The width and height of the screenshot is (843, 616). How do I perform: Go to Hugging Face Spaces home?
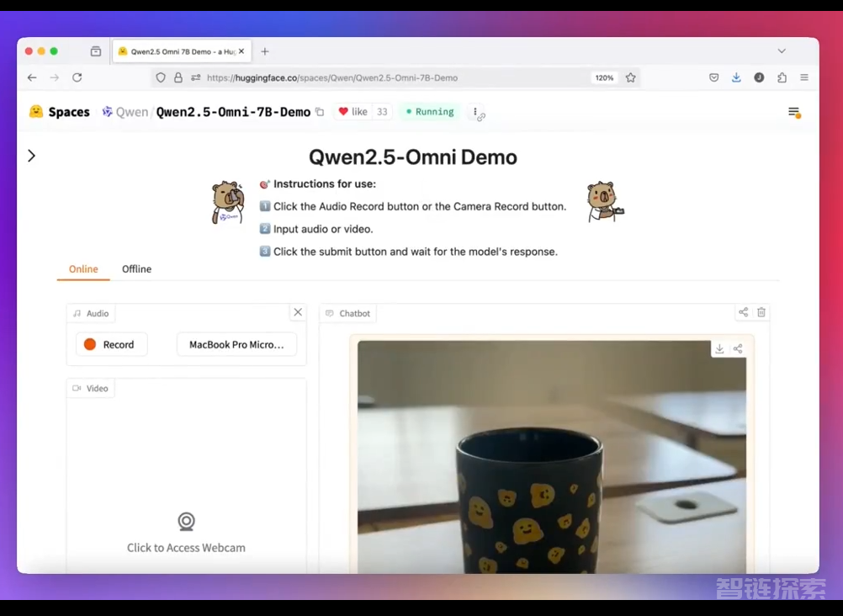(59, 112)
